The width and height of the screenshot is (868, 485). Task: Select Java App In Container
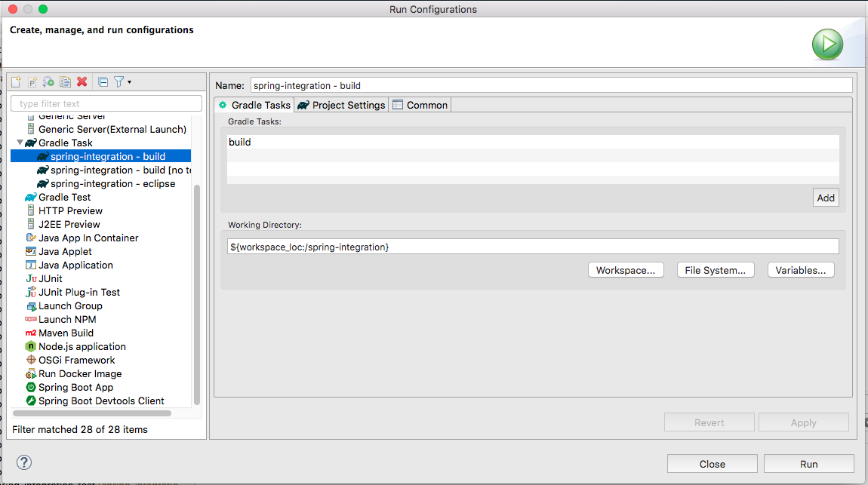coord(88,238)
